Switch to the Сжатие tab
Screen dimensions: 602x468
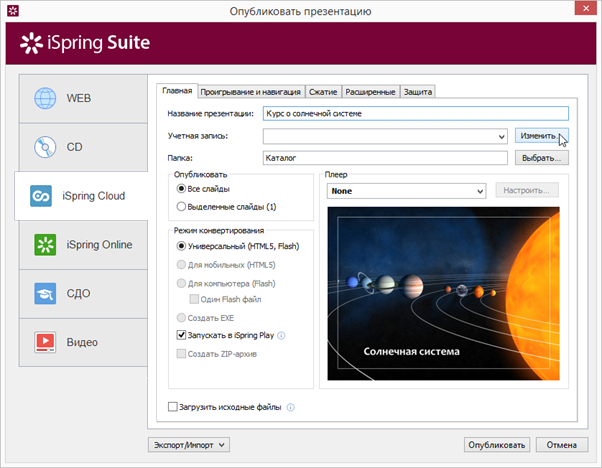click(x=323, y=92)
